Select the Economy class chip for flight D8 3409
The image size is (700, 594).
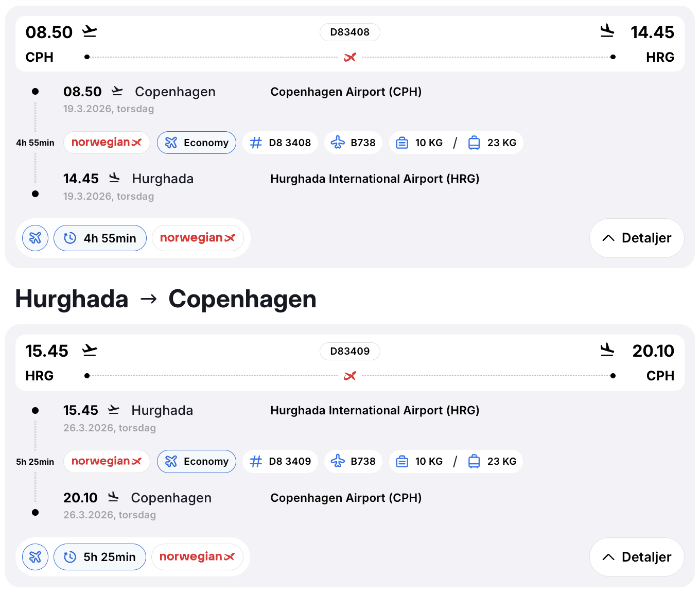tap(197, 461)
